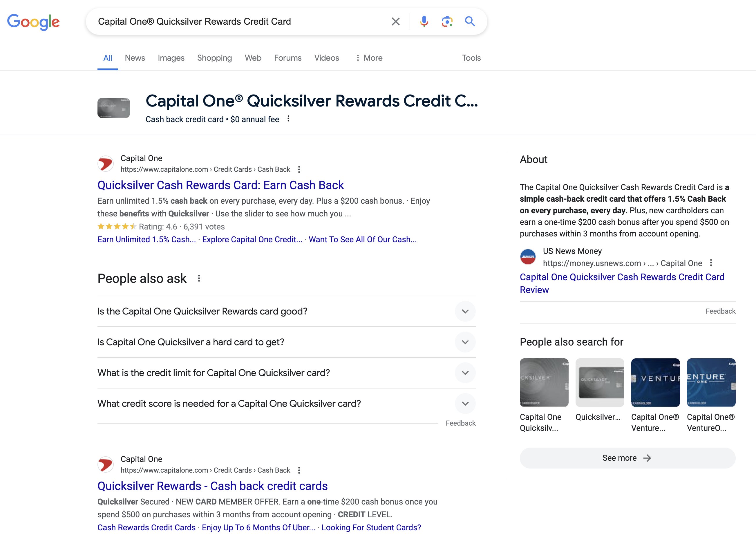Viewport: 756px width, 546px height.
Task: Open 'Quicksilver Cash Rewards Card: Earn Cash Back' link
Action: (221, 185)
